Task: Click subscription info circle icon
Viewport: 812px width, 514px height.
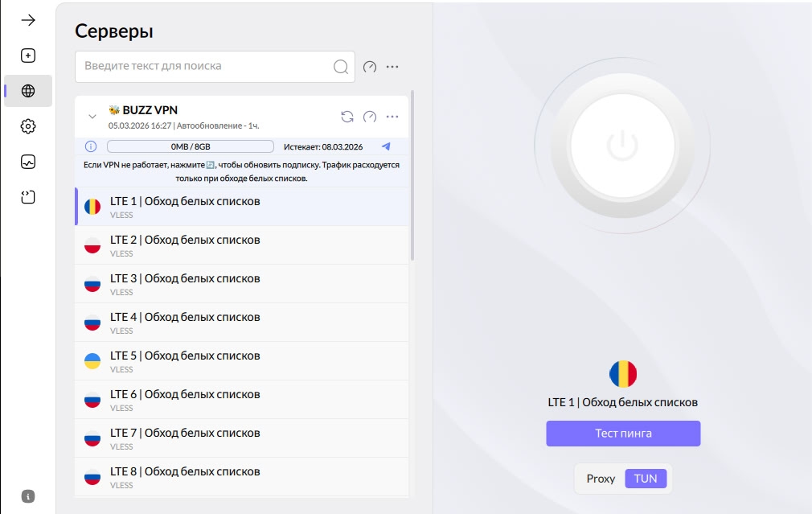Action: point(91,146)
